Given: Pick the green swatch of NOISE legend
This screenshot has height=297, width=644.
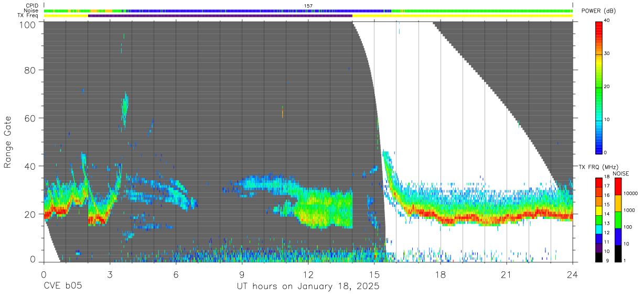Looking at the screenshot, I should (619, 220).
